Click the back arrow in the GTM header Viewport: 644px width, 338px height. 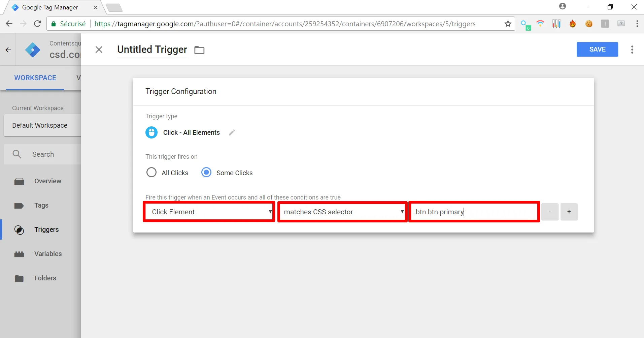(8, 50)
